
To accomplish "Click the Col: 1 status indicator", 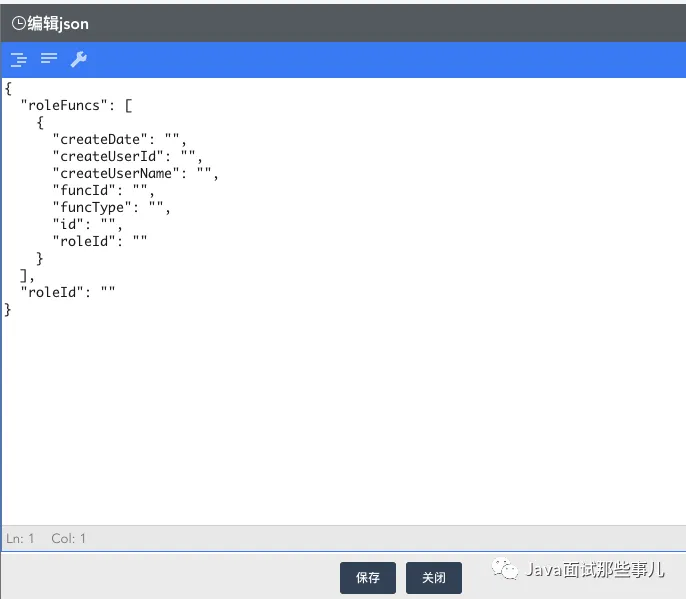I will pos(68,538).
